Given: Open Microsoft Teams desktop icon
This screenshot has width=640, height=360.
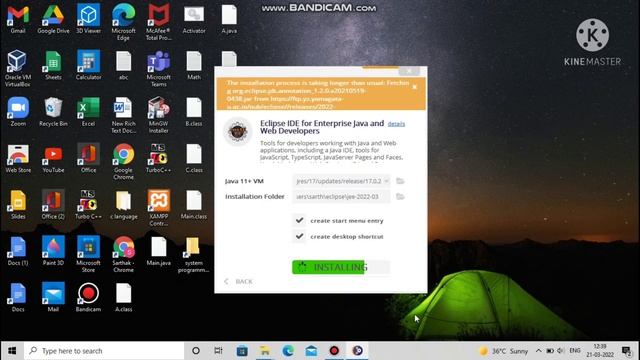Looking at the screenshot, I should [x=158, y=69].
